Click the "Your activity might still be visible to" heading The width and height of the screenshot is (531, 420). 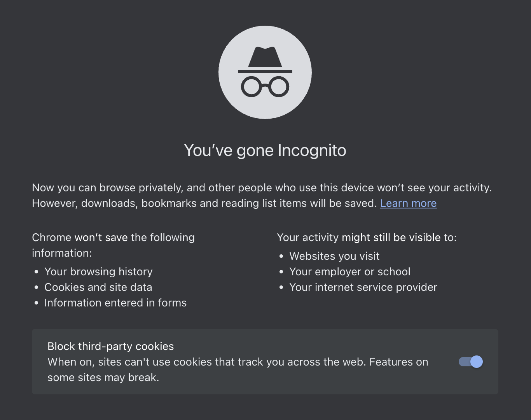[x=367, y=237]
